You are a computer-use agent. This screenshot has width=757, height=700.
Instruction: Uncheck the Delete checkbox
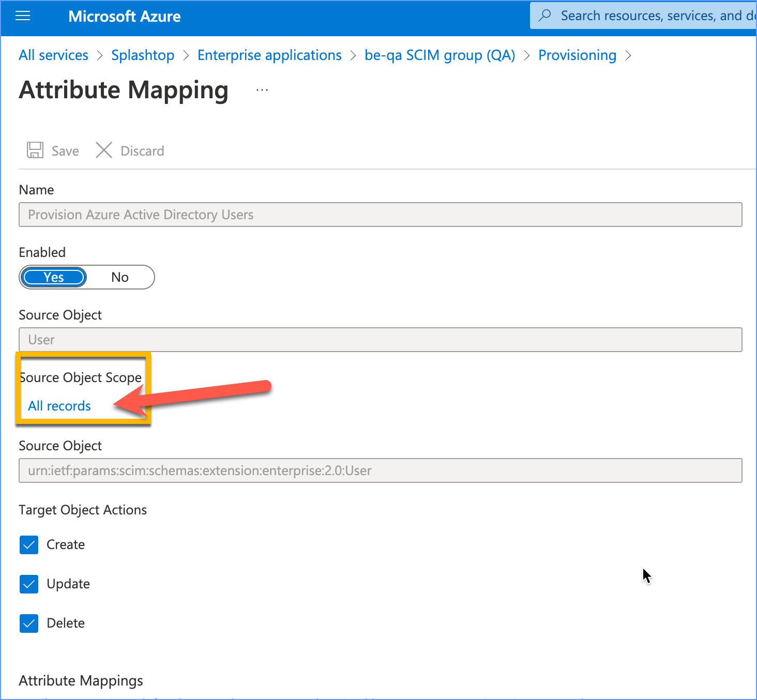tap(29, 623)
